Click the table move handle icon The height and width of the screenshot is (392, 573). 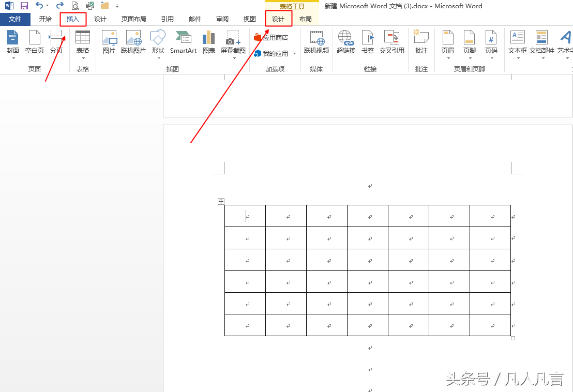(221, 201)
